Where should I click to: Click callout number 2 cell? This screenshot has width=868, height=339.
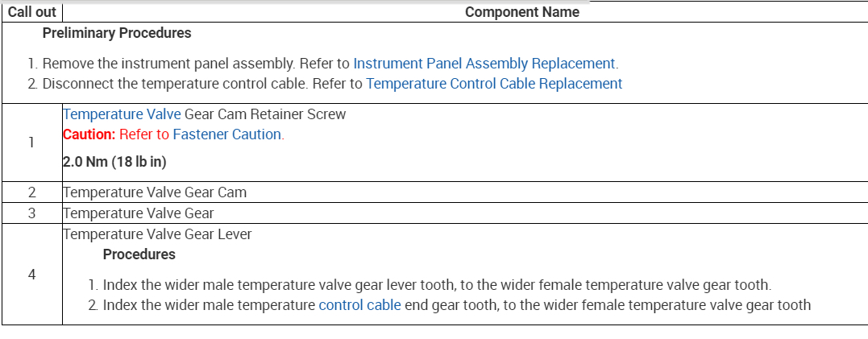pos(31,192)
